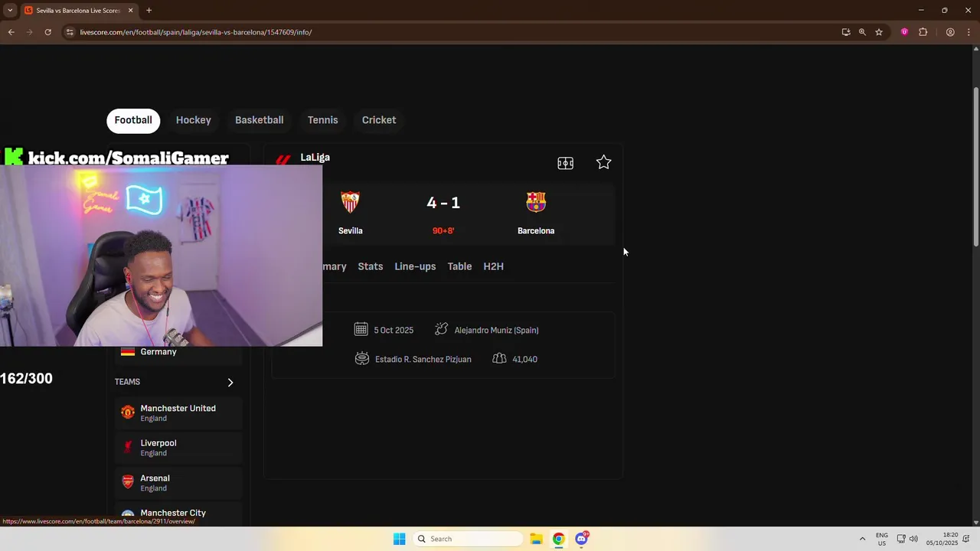Viewport: 980px width, 551px height.
Task: Expand the TEAMS section arrow
Action: pyautogui.click(x=230, y=382)
